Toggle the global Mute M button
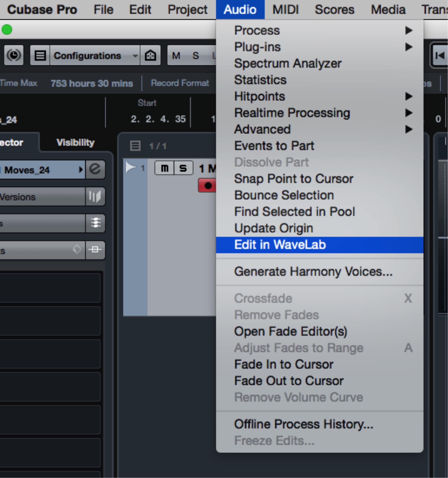 (x=176, y=55)
